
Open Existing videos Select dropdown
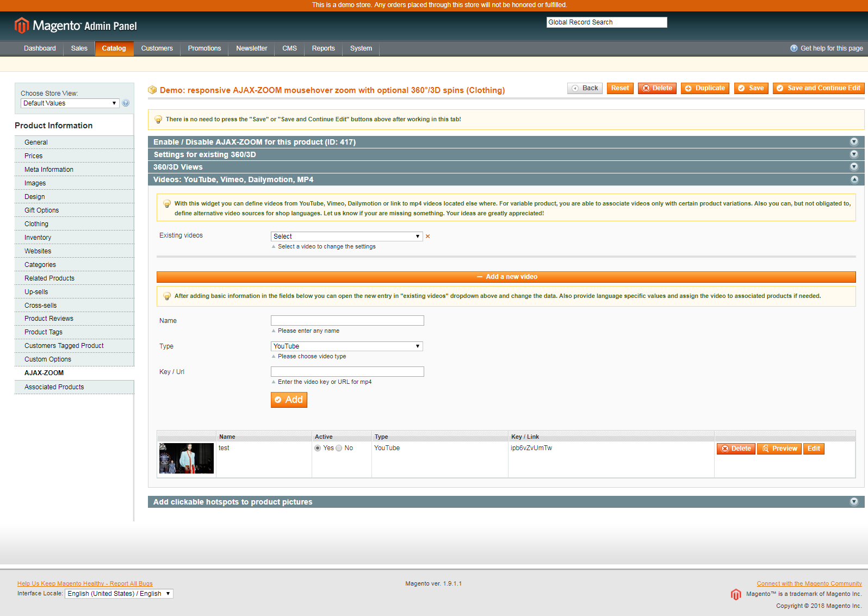pos(347,237)
